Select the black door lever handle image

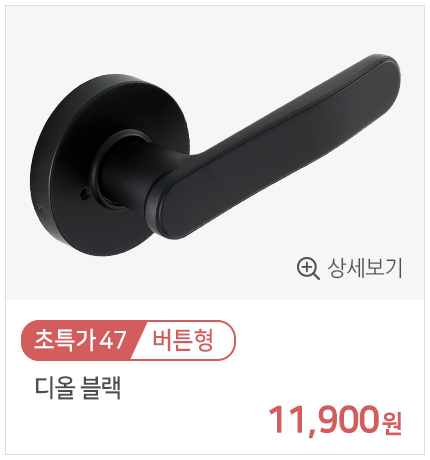click(x=215, y=155)
